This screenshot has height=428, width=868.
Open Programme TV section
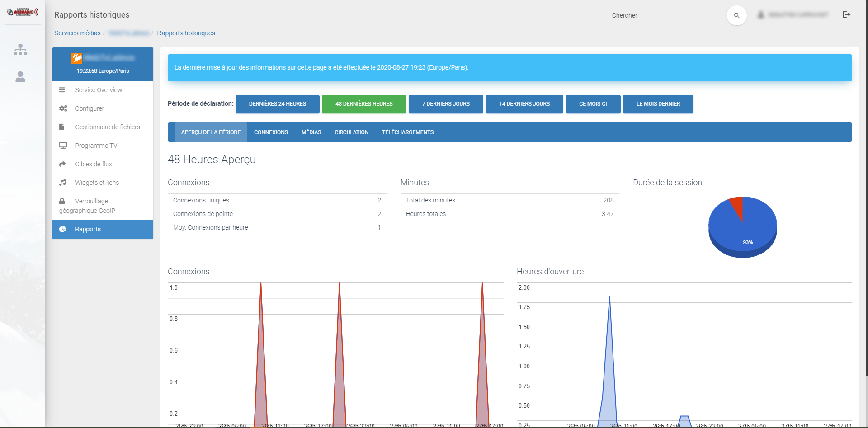point(103,146)
